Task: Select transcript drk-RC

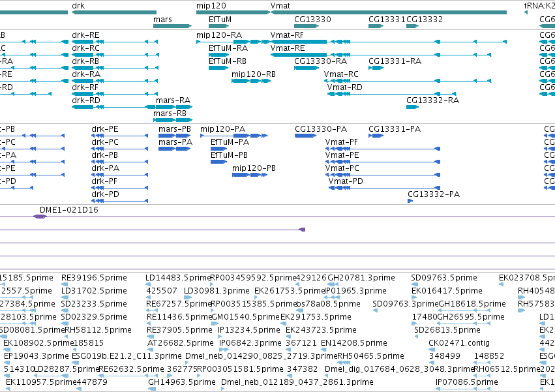Action: pos(115,55)
